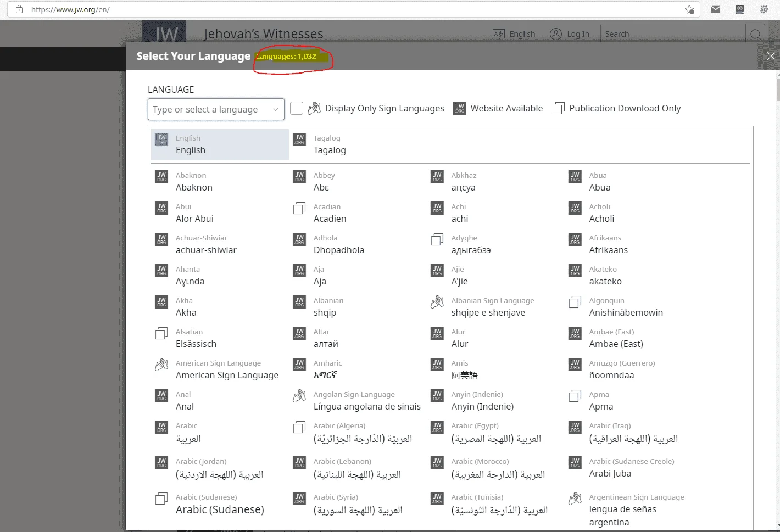Click the JW.ORG icon beside Abaknon
This screenshot has width=780, height=532.
(161, 177)
